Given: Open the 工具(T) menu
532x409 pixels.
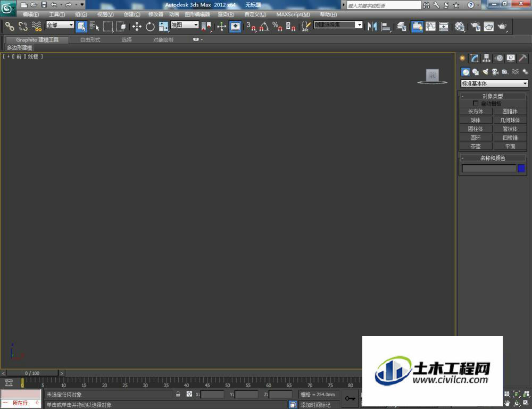Looking at the screenshot, I should click(x=57, y=14).
